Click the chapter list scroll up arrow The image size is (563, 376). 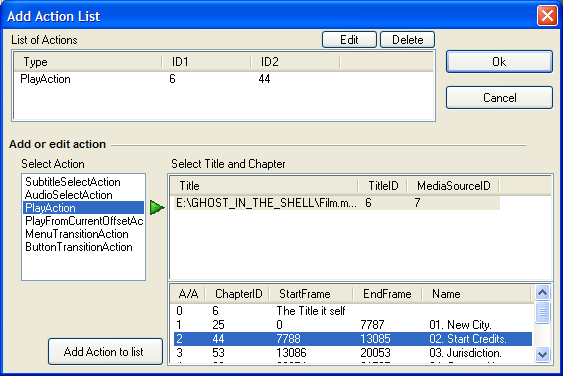pos(543,293)
